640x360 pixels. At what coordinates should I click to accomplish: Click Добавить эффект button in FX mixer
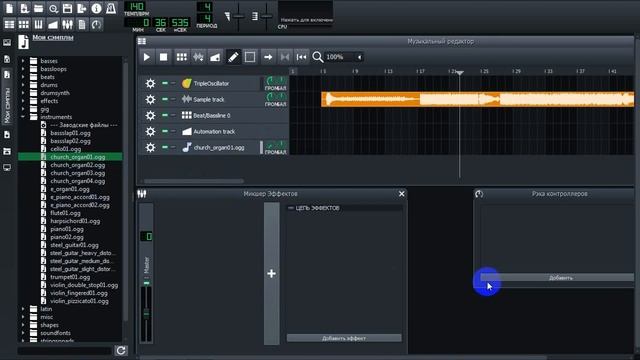pos(344,338)
